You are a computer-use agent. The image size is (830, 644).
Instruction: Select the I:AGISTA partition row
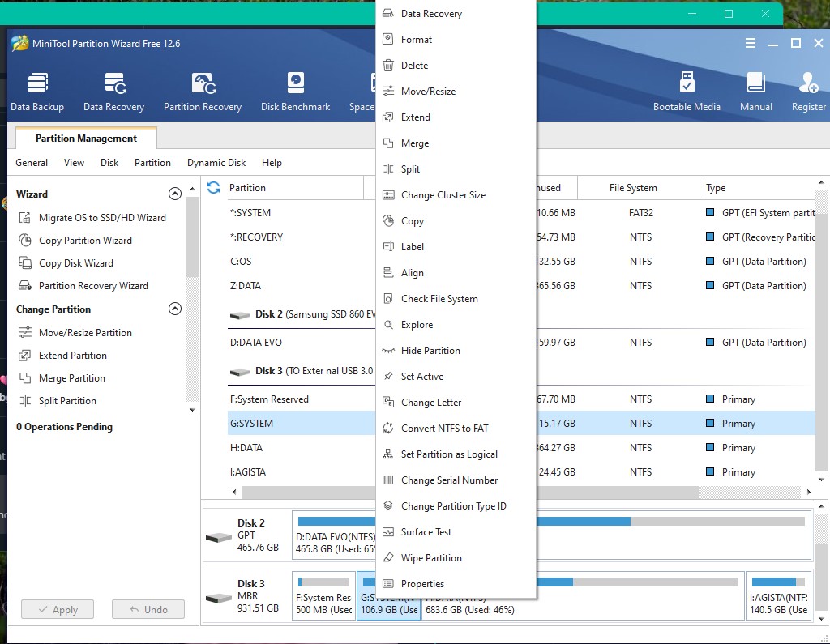302,472
